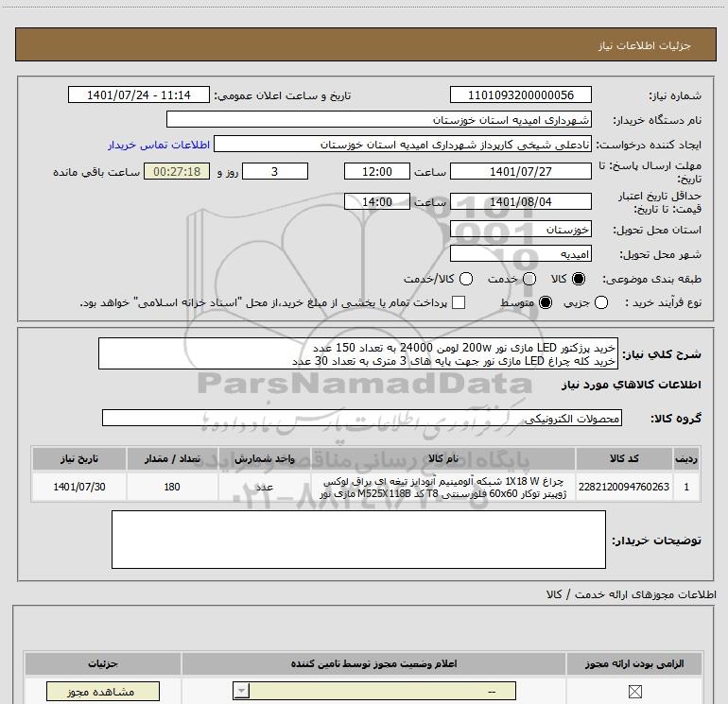Click the validity time field 14:00

pos(377,201)
